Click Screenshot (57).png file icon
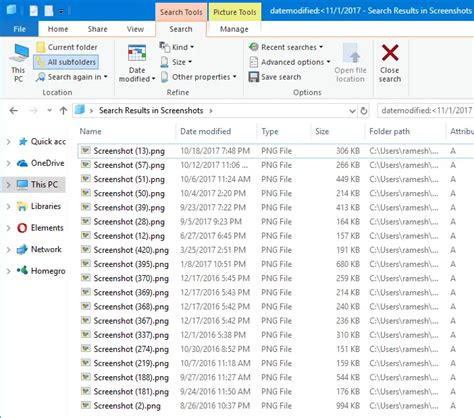This screenshot has height=418, width=474. point(86,165)
